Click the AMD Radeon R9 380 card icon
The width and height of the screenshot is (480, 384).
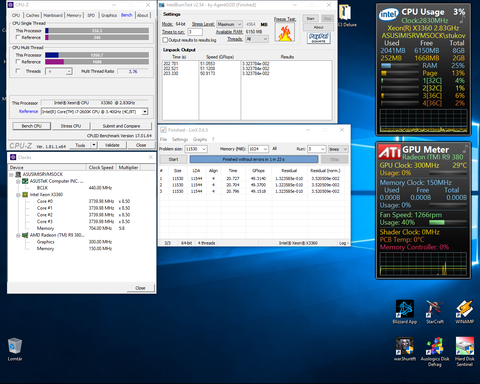tap(25, 235)
